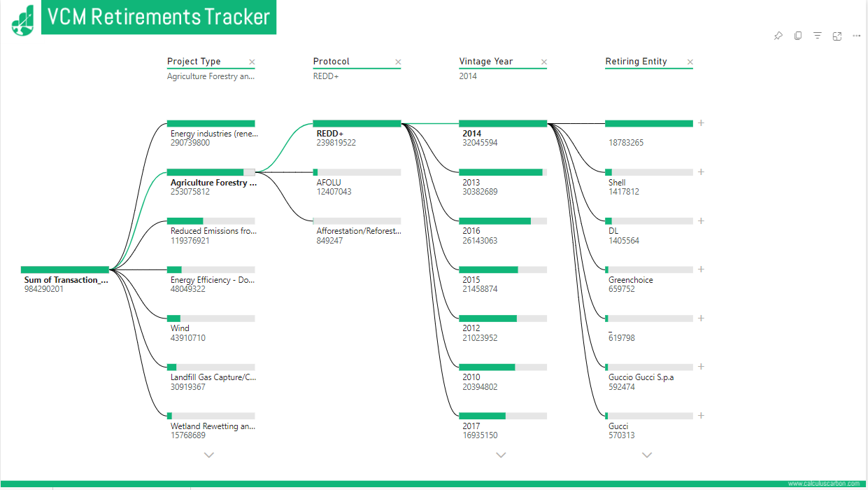Expand the Shell node with plus
This screenshot has height=490, width=868.
[701, 172]
